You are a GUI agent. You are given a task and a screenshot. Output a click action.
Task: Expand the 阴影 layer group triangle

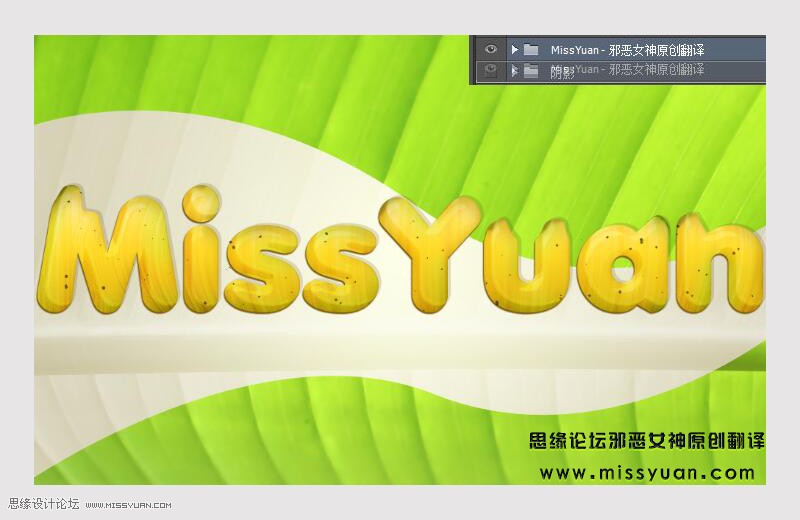[x=514, y=70]
